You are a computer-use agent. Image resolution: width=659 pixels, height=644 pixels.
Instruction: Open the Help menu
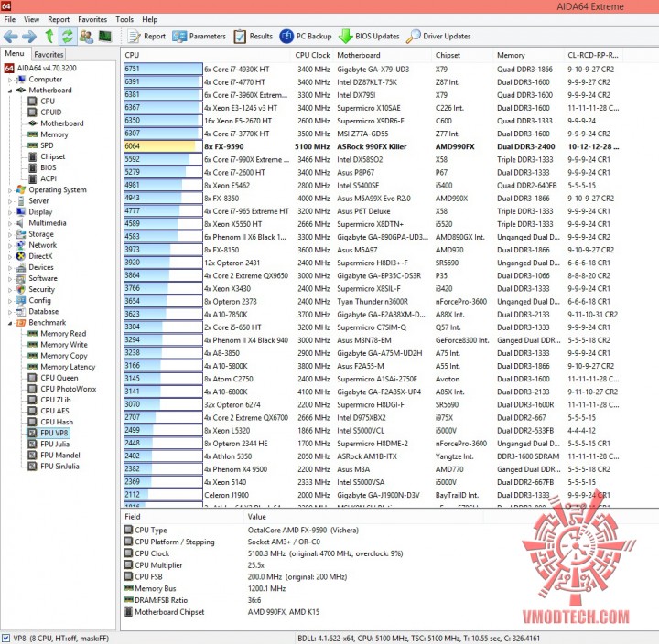tap(149, 19)
